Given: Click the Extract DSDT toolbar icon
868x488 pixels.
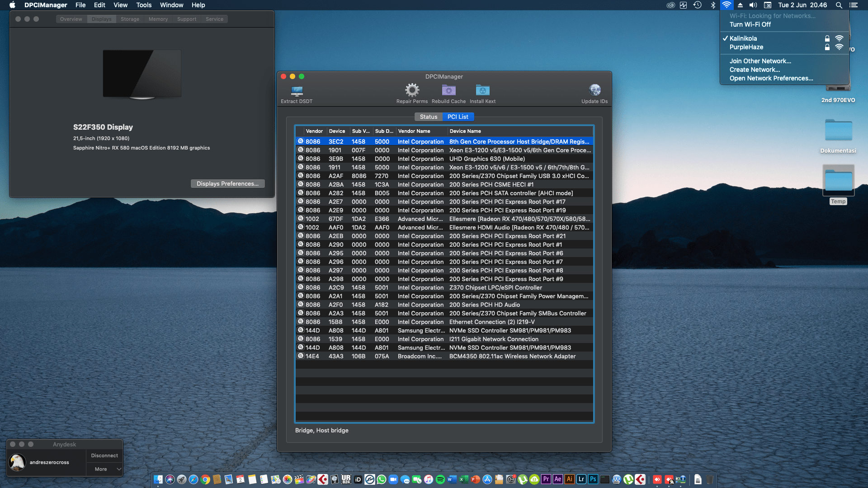Looking at the screenshot, I should 296,92.
